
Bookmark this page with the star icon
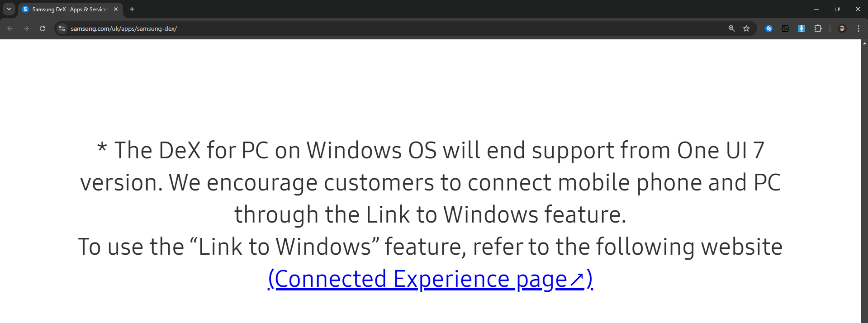click(x=746, y=28)
